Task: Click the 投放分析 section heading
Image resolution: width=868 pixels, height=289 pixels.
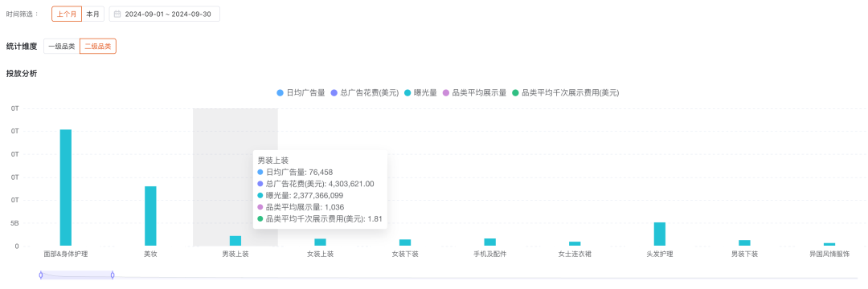Action: [x=22, y=74]
